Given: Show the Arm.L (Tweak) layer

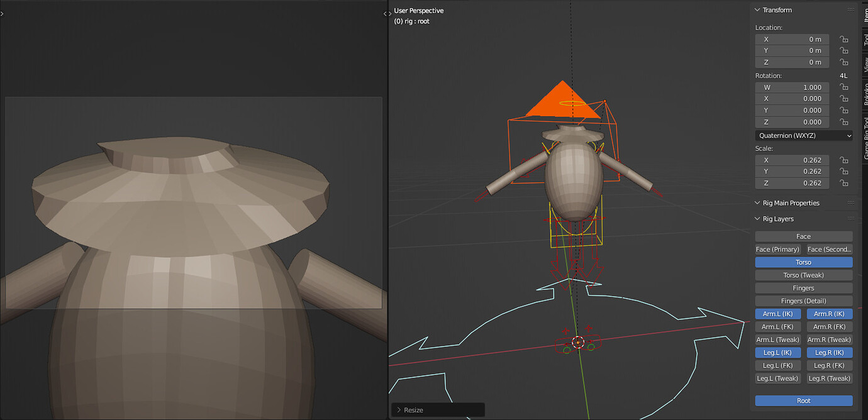Looking at the screenshot, I should coord(777,340).
